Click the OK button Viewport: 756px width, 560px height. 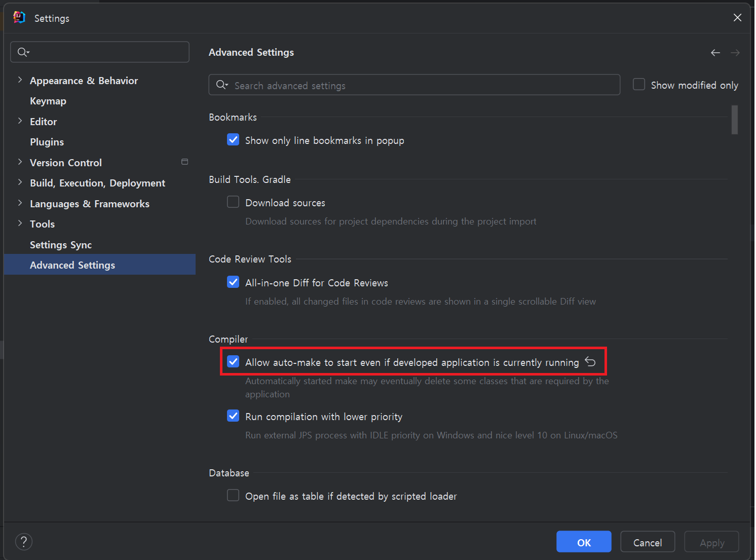point(583,541)
